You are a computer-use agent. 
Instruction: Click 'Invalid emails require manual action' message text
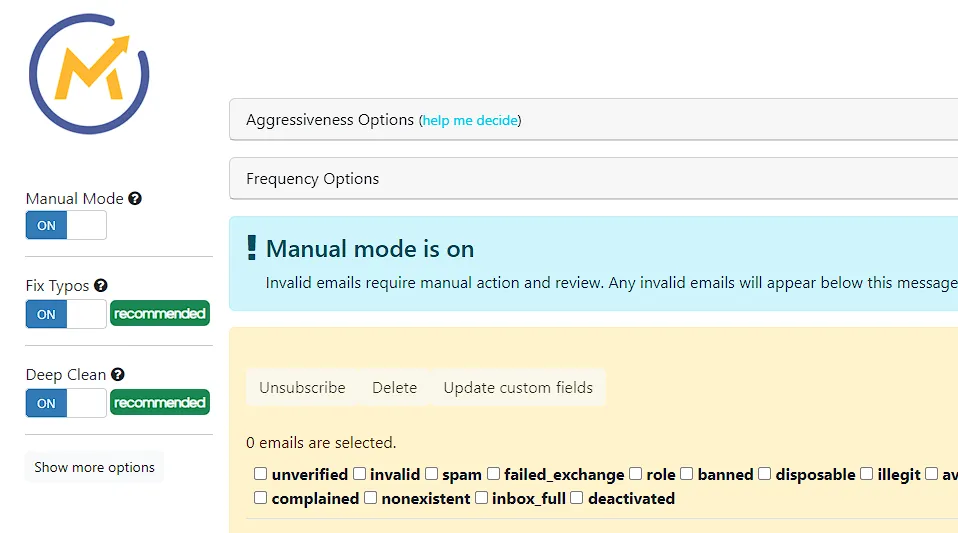click(611, 283)
